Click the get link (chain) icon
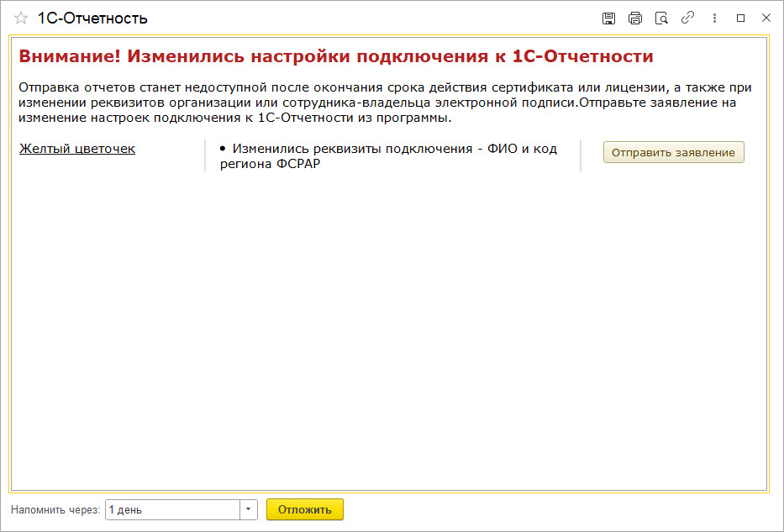The image size is (784, 532). [688, 18]
